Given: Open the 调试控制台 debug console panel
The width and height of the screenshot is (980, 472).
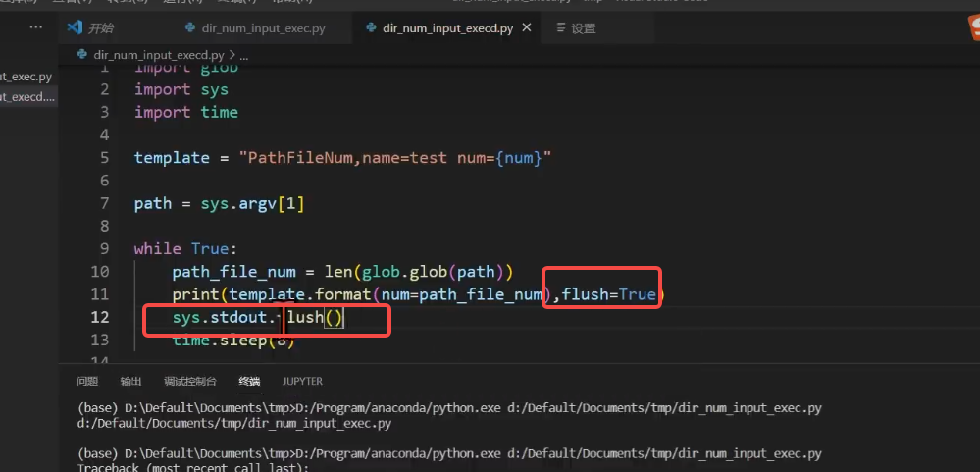Looking at the screenshot, I should tap(189, 381).
